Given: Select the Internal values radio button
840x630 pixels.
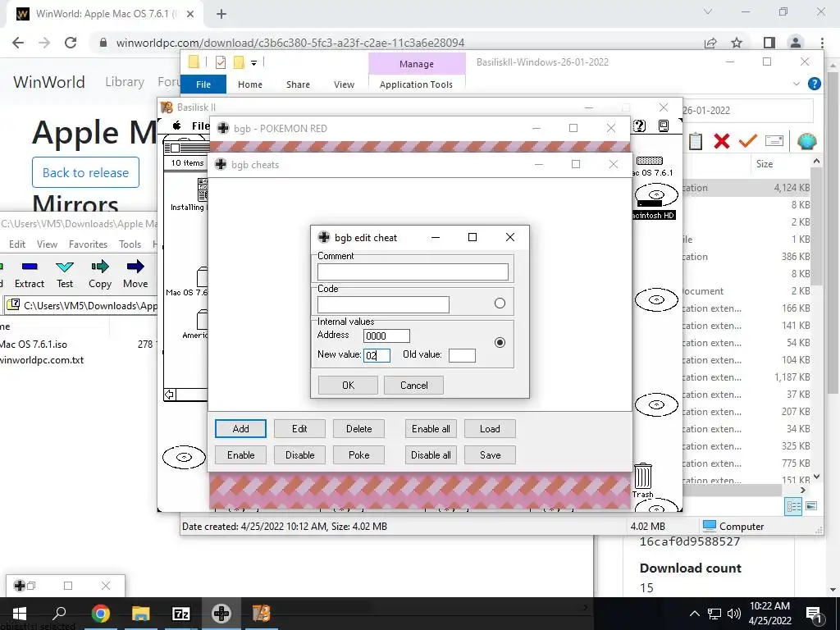Looking at the screenshot, I should (x=500, y=342).
